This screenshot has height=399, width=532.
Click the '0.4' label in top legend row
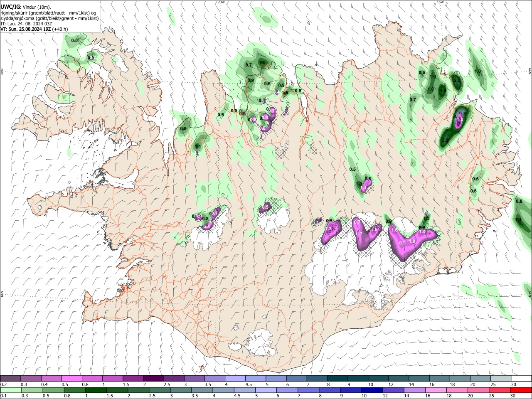coord(44,384)
